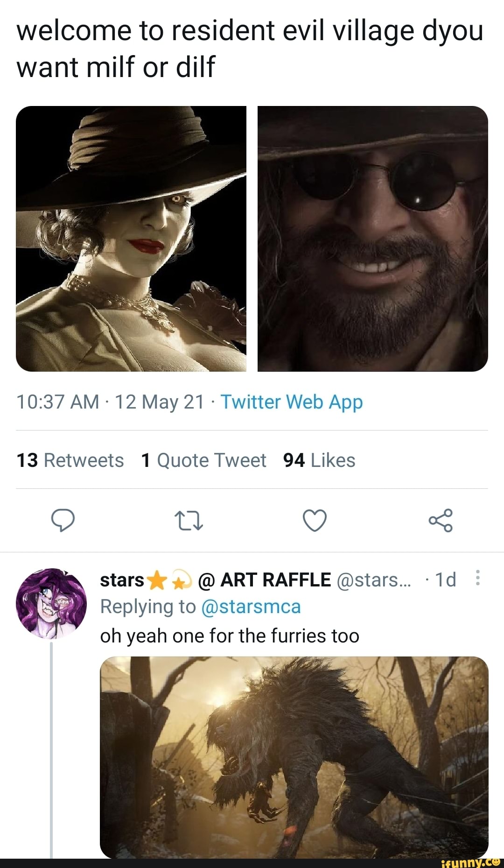
Task: Open the purple-haired profile avatar
Action: click(51, 603)
